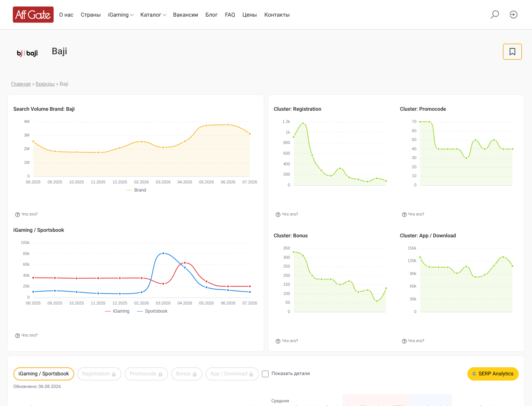Toggle the Показать детали checkbox

click(x=265, y=374)
